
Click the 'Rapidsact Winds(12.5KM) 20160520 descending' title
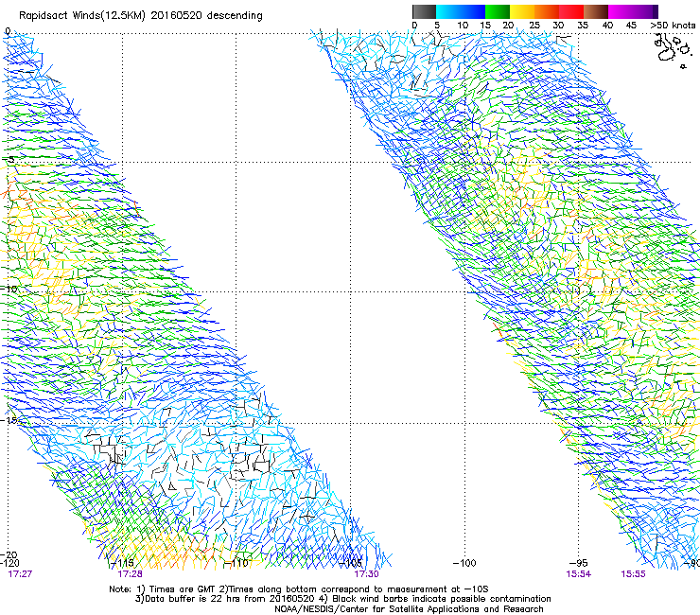point(141,16)
